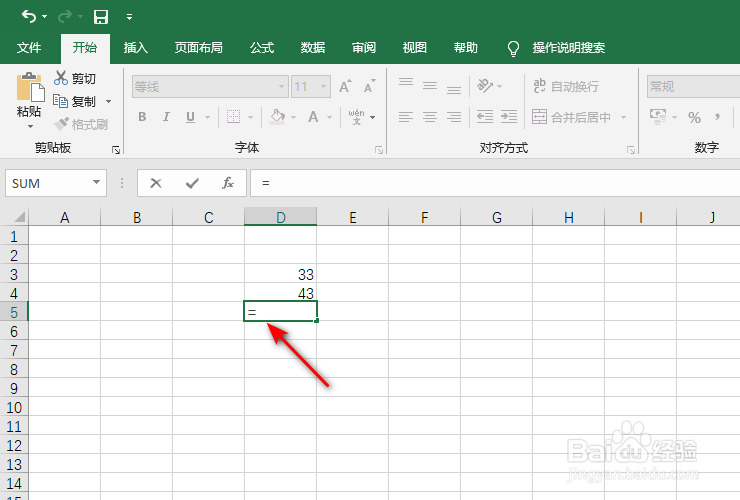
Task: Expand the fill color dropdown arrow
Action: coord(294,117)
